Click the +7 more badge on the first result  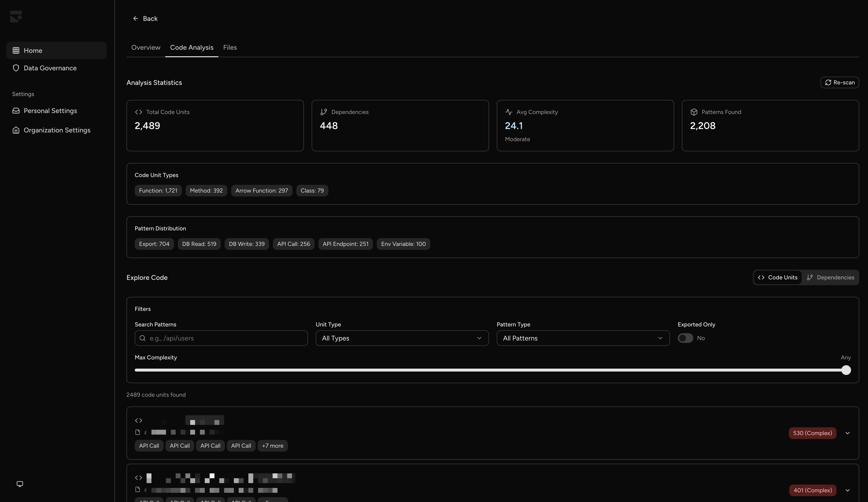coord(272,445)
